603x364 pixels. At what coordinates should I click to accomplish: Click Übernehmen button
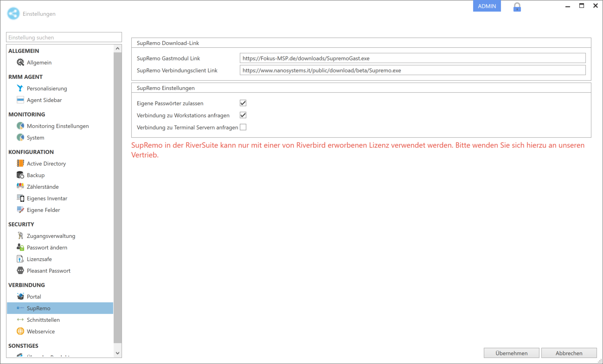point(512,353)
